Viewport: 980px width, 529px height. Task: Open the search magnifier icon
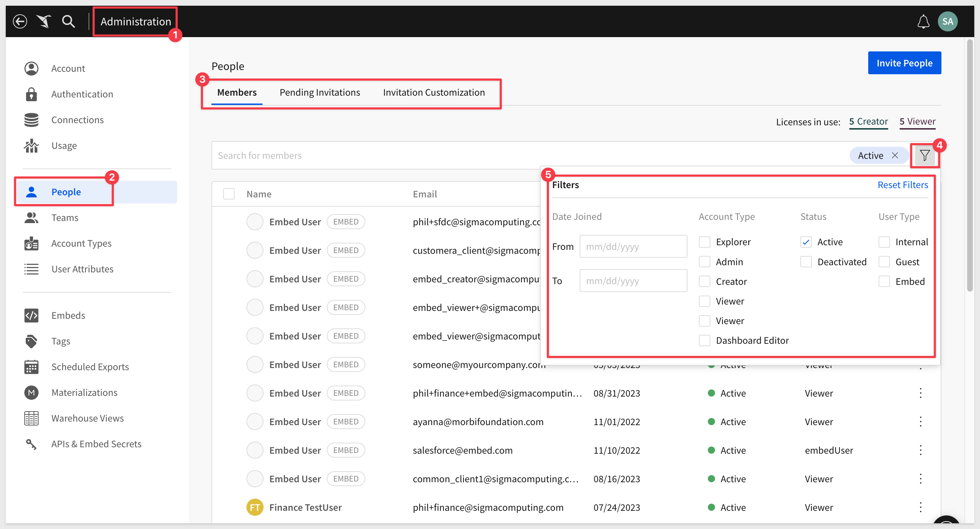(x=69, y=21)
